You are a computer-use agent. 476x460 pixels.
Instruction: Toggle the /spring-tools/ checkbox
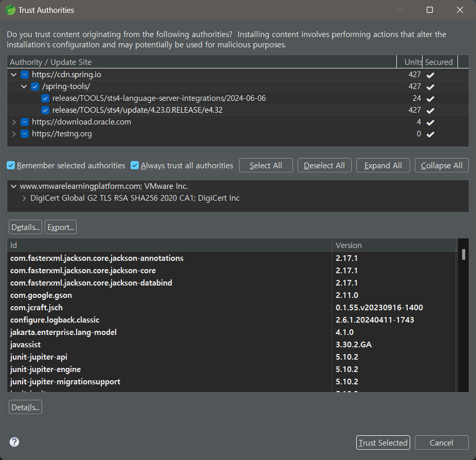(x=35, y=86)
